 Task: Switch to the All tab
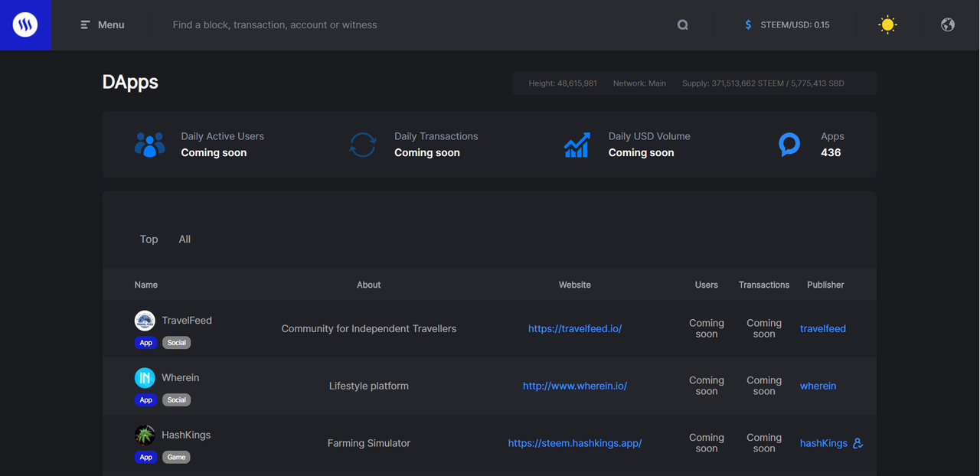coord(185,240)
